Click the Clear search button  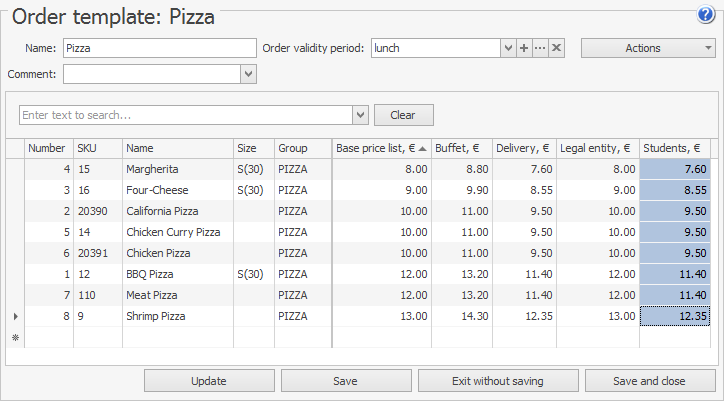point(403,115)
